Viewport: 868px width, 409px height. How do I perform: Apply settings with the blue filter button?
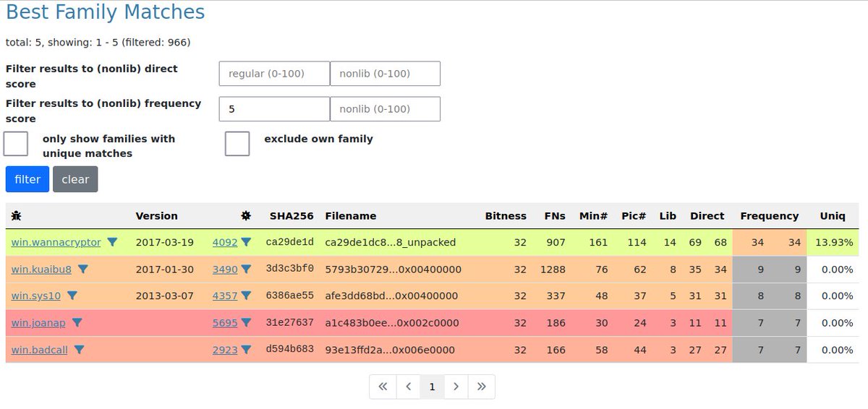click(x=27, y=179)
